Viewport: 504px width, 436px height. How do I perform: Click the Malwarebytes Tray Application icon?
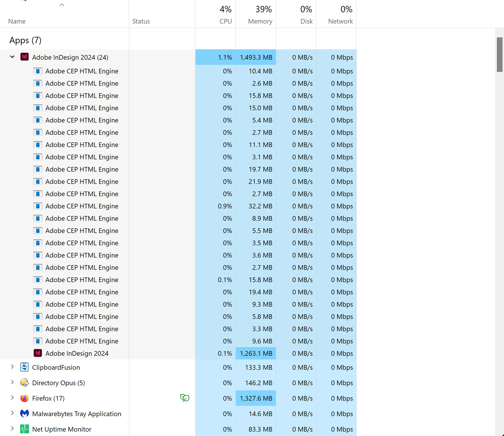pyautogui.click(x=24, y=414)
